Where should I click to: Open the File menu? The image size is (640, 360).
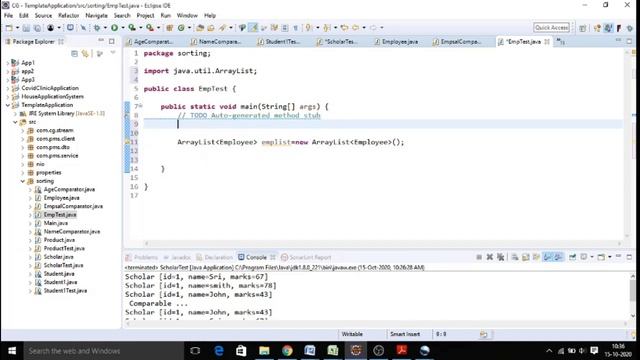[9, 16]
